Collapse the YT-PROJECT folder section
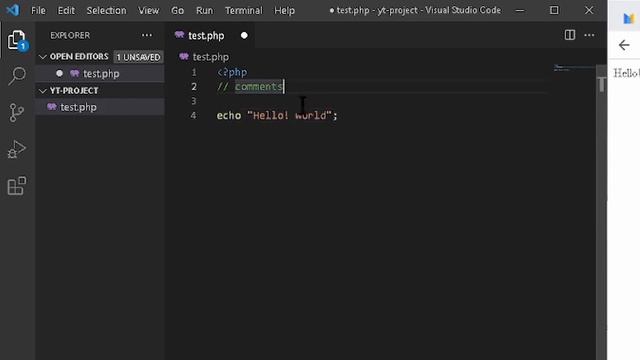The image size is (640, 360). (x=42, y=91)
